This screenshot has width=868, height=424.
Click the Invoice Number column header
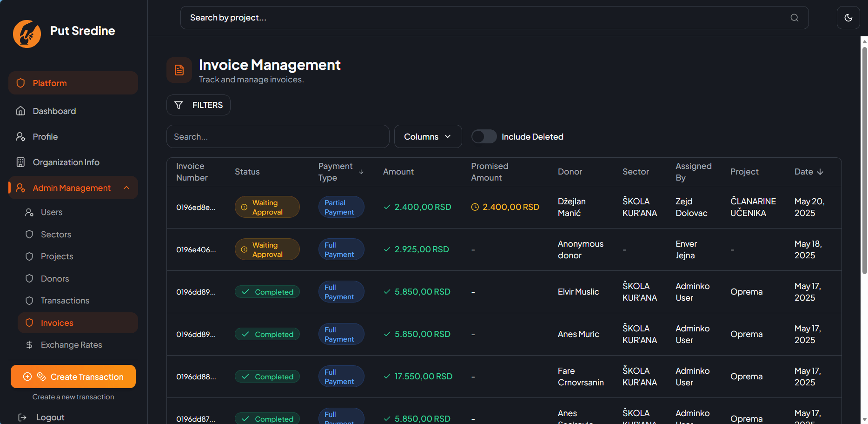point(192,172)
